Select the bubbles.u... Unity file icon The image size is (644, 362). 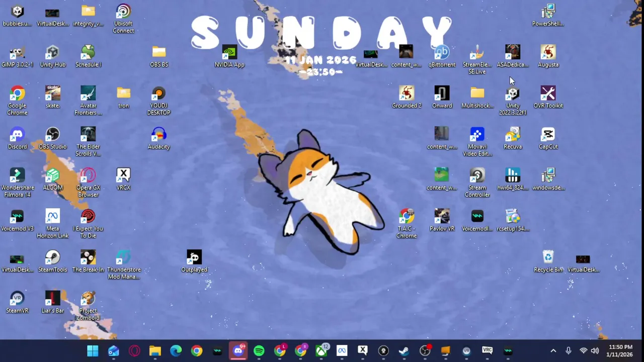pos(17,15)
